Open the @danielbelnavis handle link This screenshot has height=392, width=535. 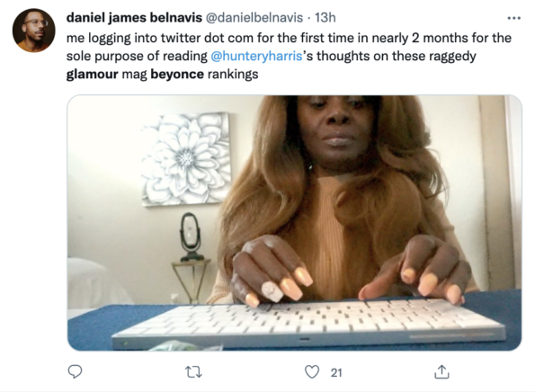click(254, 17)
